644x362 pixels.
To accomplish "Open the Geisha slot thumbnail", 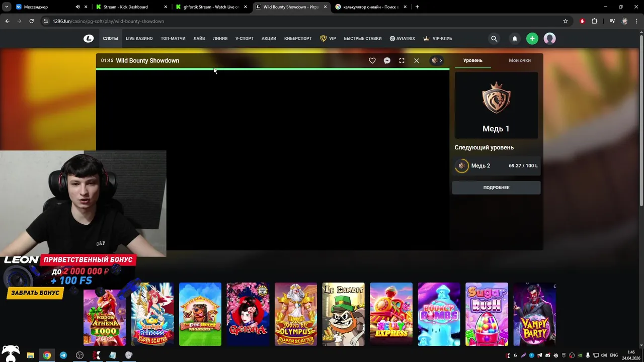I will pos(248,314).
